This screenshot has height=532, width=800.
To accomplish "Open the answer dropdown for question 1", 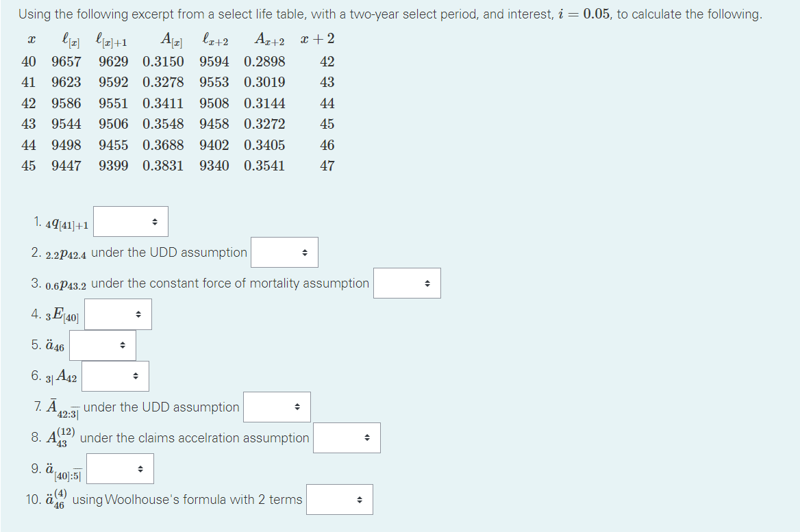I will click(x=130, y=220).
